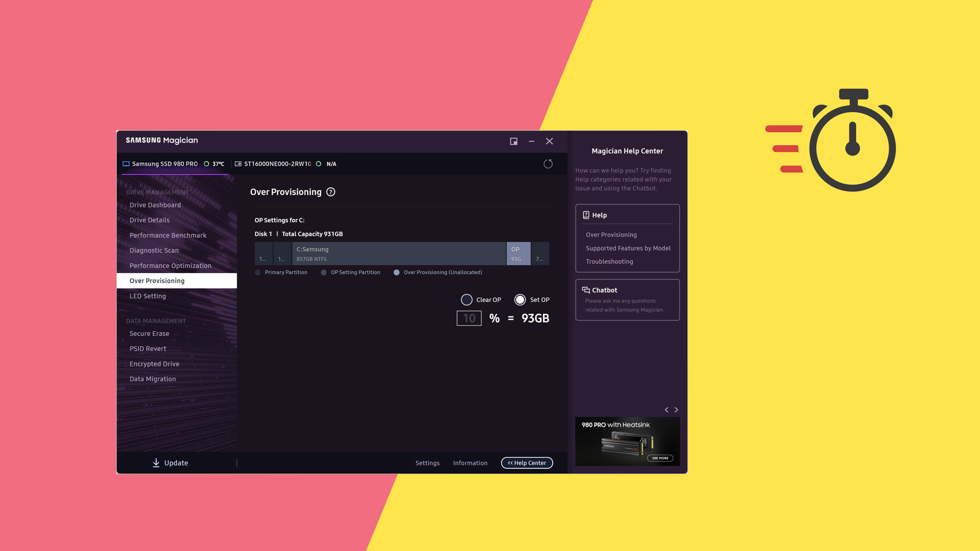This screenshot has height=551, width=980.
Task: Open the Settings link at bottom
Action: coord(427,463)
